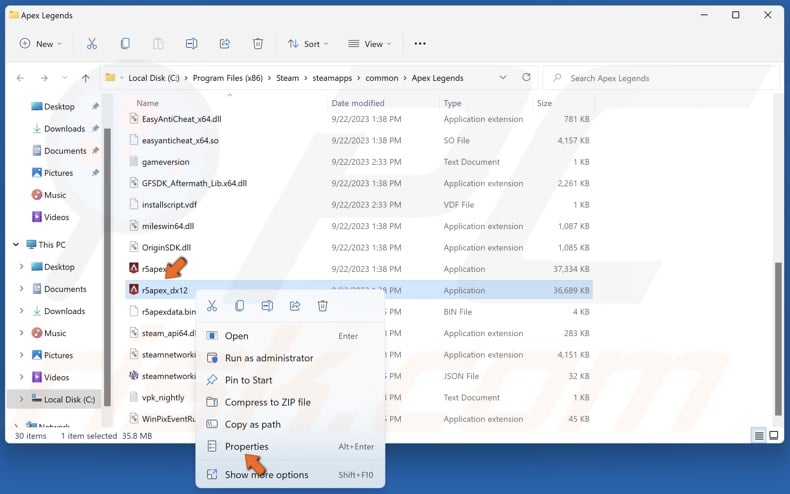Open the See more ellipsis menu
Image resolution: width=790 pixels, height=494 pixels.
pyautogui.click(x=420, y=44)
